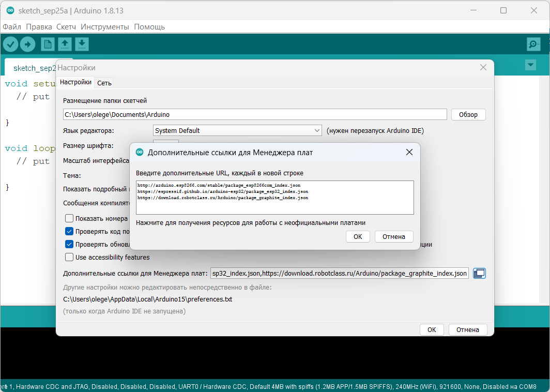Open the Инструменты menu
Image resolution: width=550 pixels, height=392 pixels.
pos(105,27)
